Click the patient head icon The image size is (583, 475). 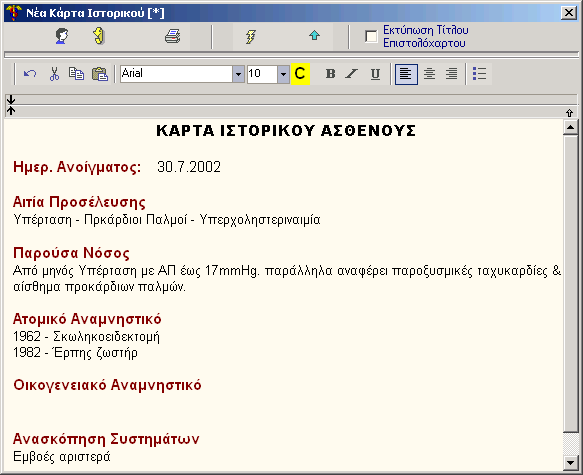tap(62, 36)
